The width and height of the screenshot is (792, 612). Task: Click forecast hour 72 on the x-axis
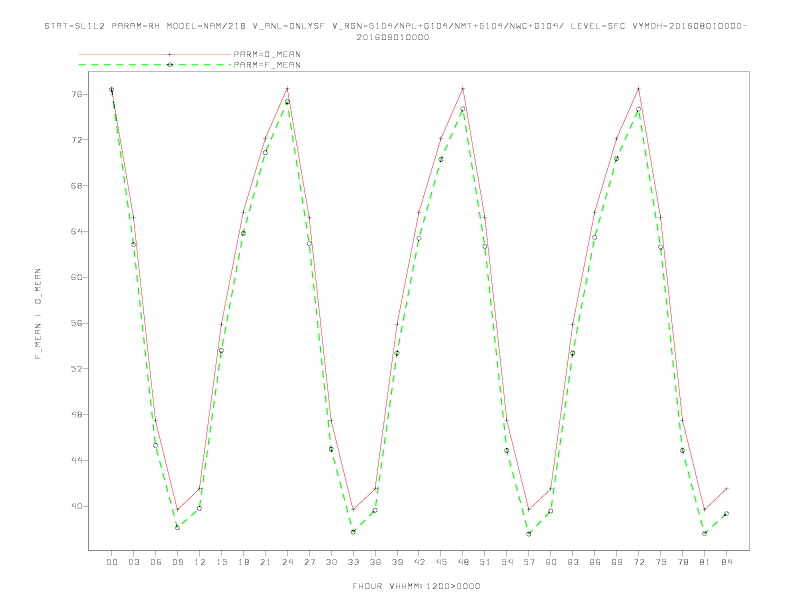638,562
